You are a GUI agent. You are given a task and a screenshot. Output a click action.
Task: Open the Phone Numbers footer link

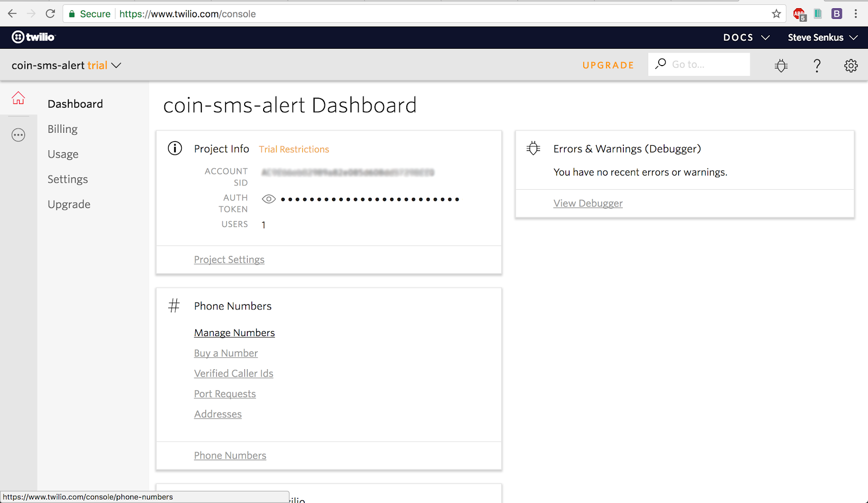[x=230, y=456]
